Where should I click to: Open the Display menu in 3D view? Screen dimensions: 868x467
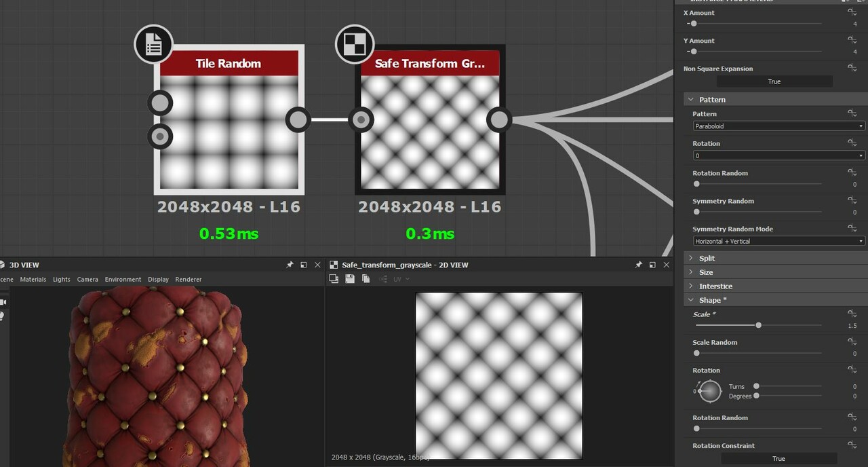pos(158,280)
